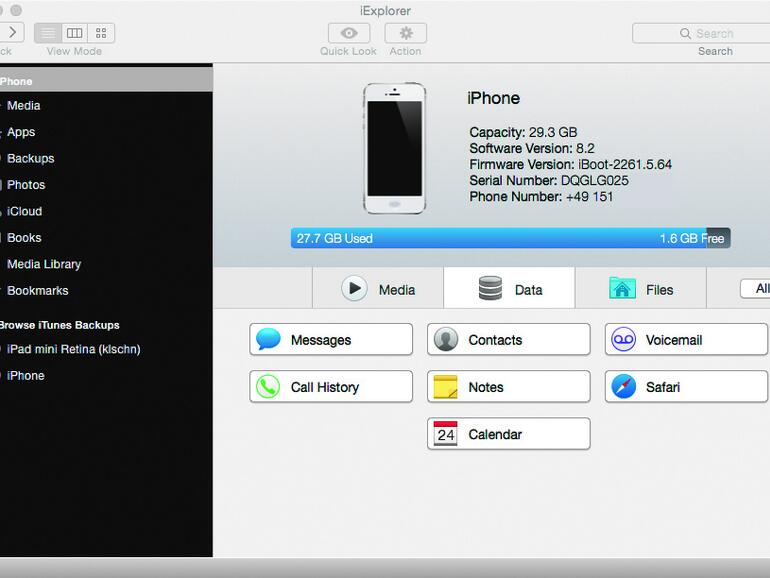Select iCloud in the sidebar

point(106,212)
